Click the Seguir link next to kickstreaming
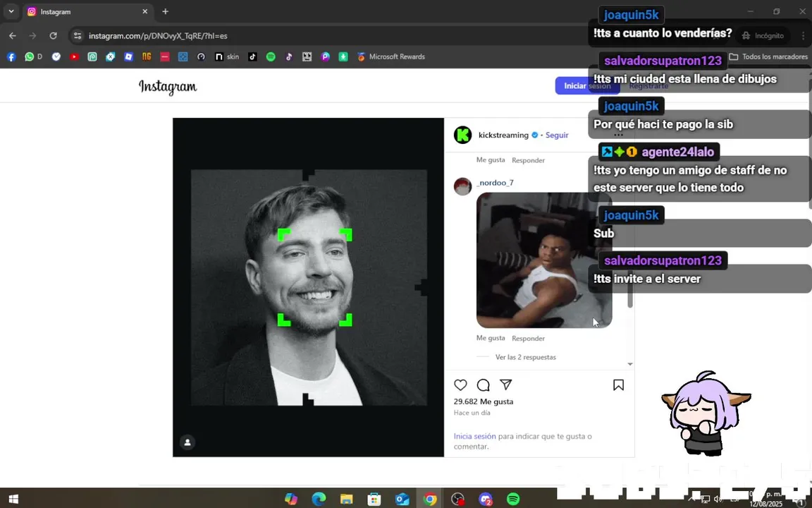Screen dimensions: 812x508 tap(557, 135)
